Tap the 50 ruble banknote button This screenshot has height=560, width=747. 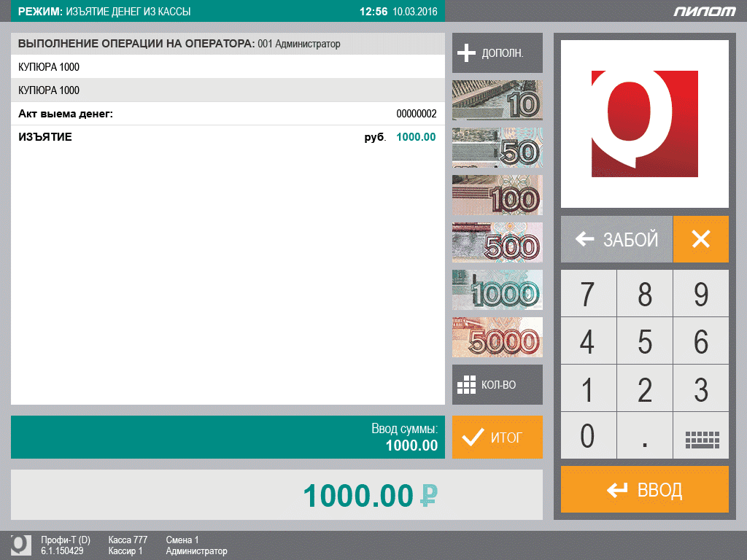click(497, 147)
